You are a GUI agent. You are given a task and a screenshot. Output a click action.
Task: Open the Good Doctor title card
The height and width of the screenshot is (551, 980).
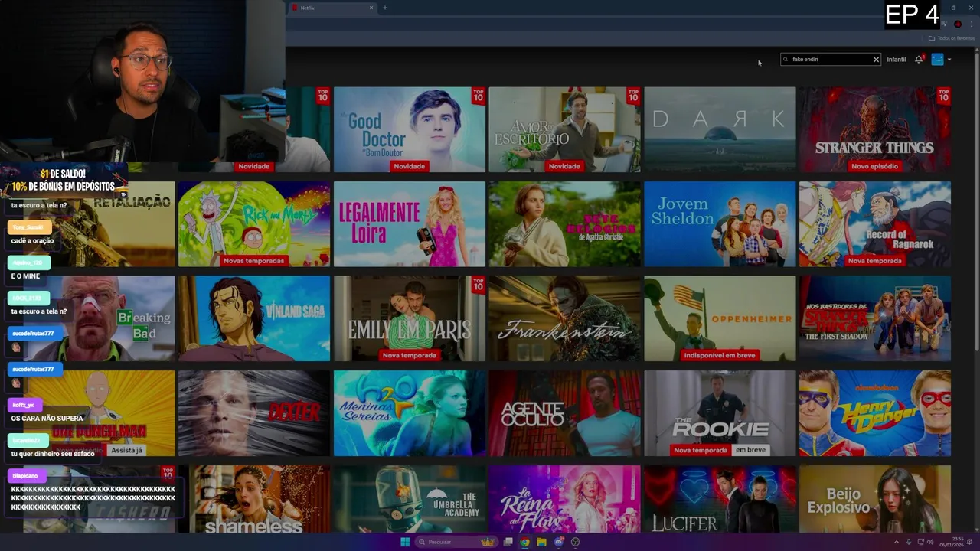tap(410, 129)
